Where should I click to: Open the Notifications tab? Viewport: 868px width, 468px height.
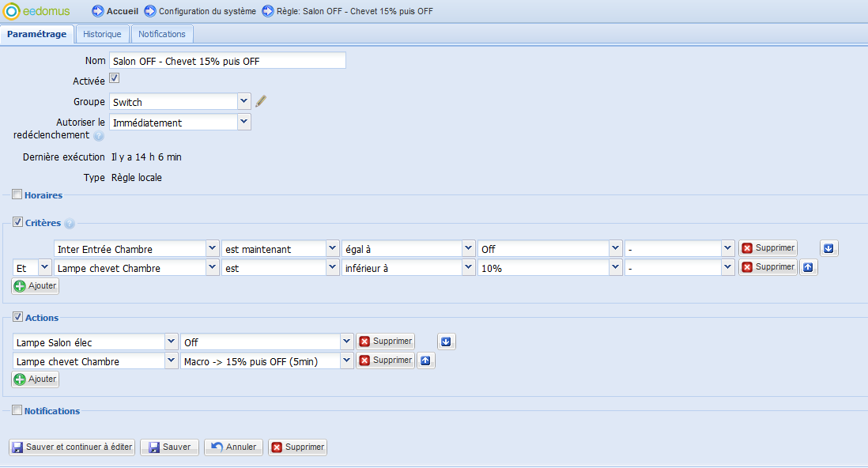point(161,35)
